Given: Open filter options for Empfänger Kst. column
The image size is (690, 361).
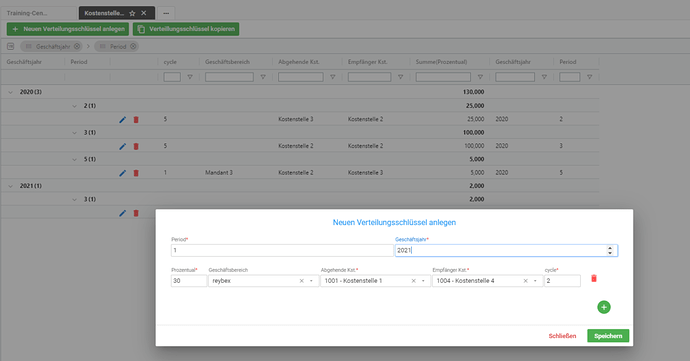Looking at the screenshot, I should (400, 77).
